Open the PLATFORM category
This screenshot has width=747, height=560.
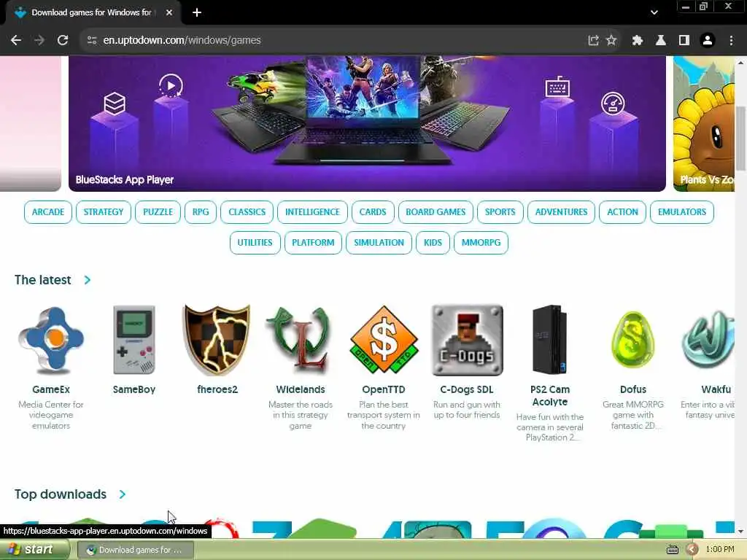point(313,242)
